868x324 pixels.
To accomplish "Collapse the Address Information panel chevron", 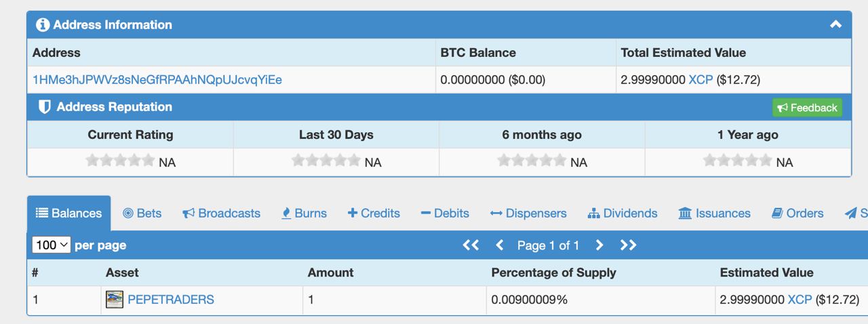I will (x=835, y=24).
